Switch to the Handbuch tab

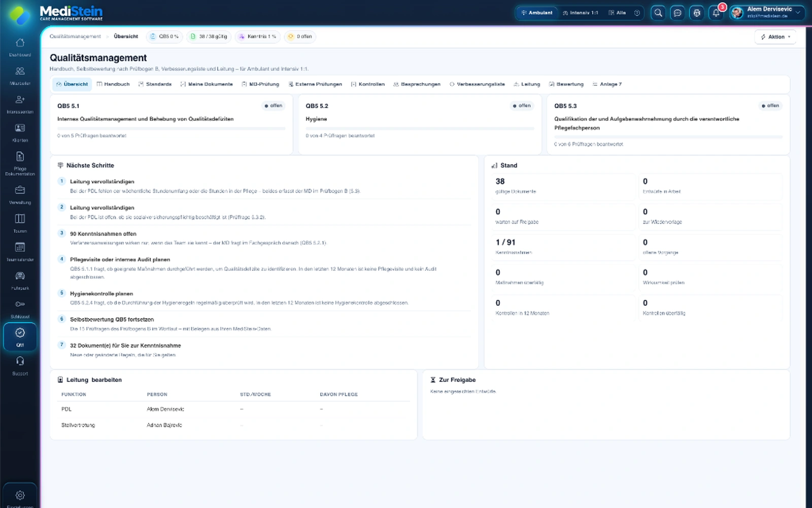tap(113, 84)
